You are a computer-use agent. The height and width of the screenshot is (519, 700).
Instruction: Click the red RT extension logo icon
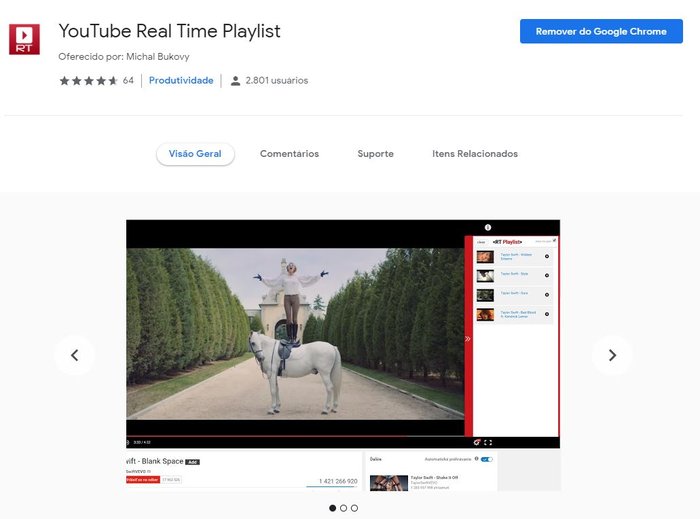(x=24, y=39)
